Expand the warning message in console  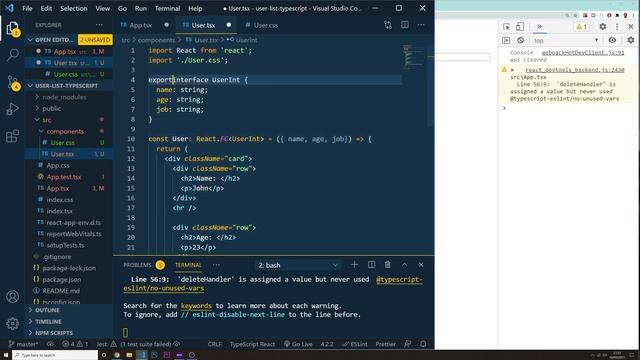[x=512, y=70]
